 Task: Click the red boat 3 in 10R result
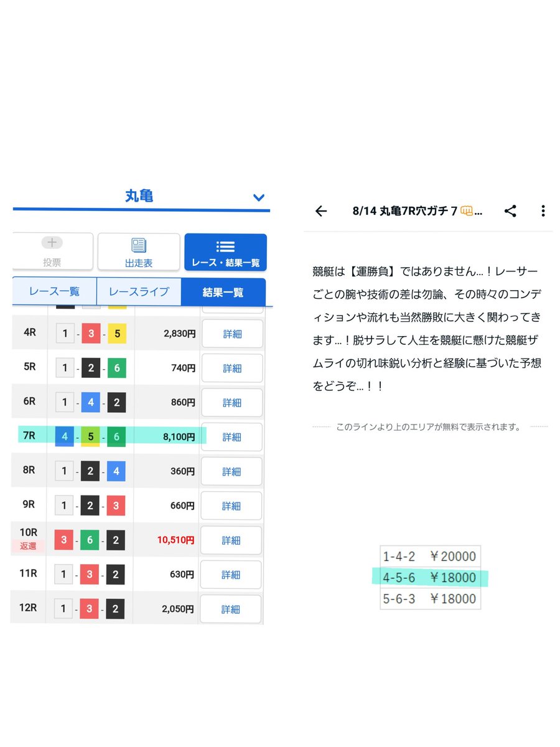point(65,540)
